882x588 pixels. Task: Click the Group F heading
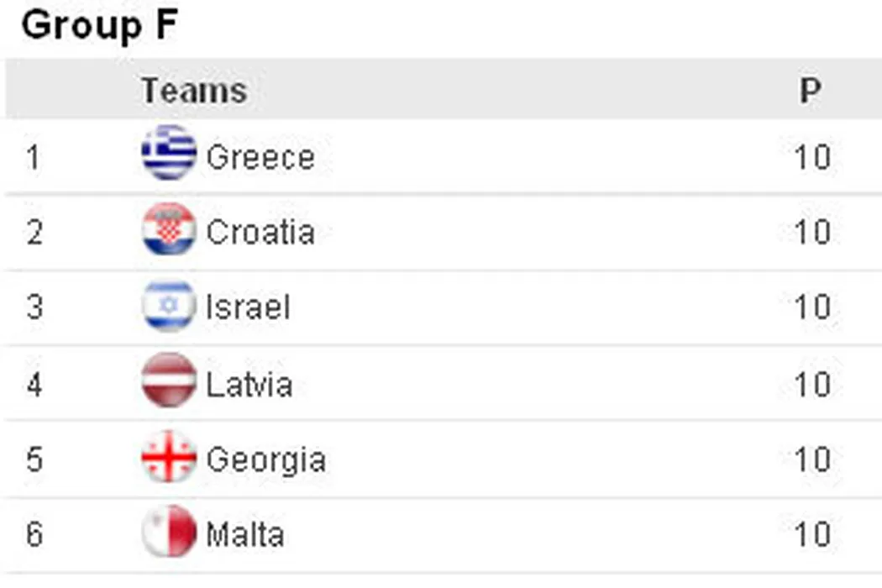pos(99,26)
